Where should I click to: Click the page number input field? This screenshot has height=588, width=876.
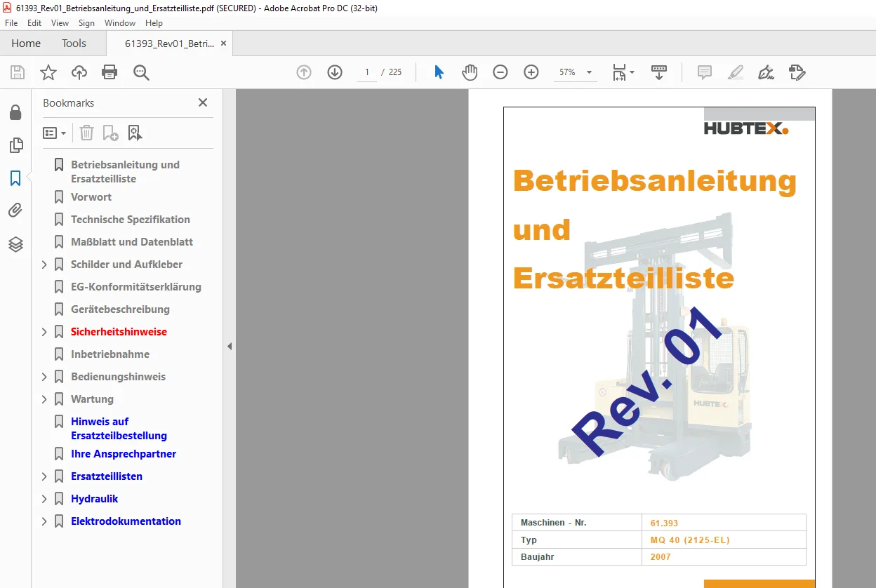tap(367, 72)
